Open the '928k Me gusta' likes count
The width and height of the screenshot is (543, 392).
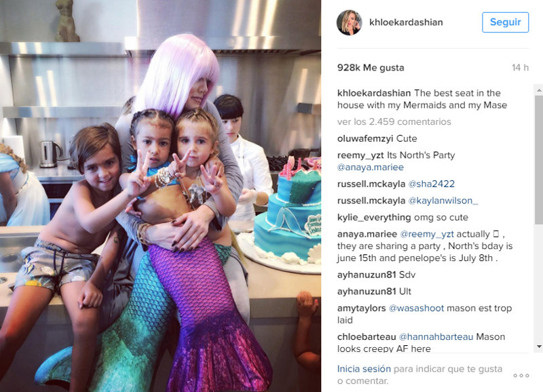pos(371,68)
